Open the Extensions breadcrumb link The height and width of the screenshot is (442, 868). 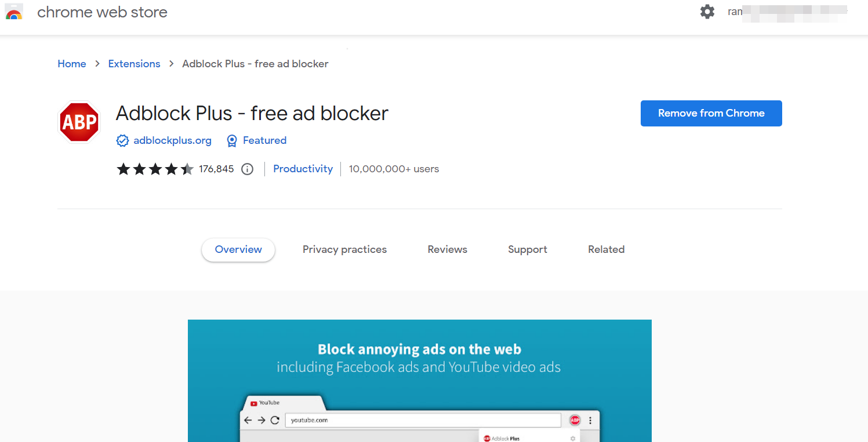[x=135, y=64]
